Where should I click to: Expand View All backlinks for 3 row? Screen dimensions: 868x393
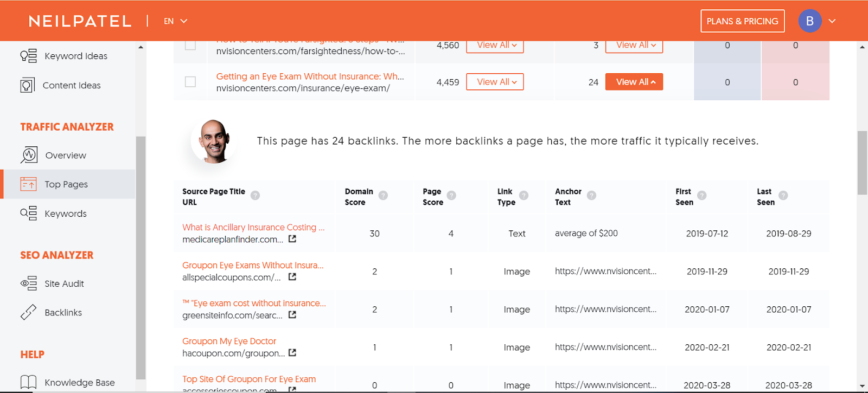click(634, 46)
